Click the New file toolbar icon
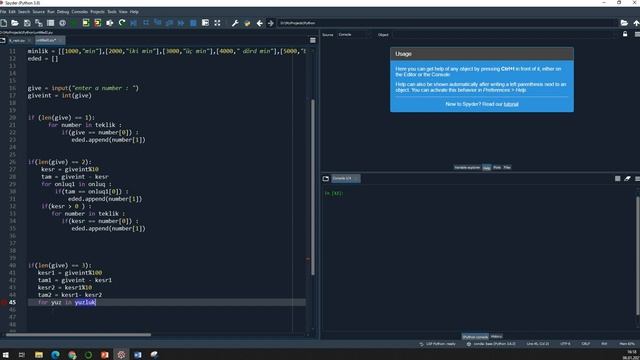640x360 pixels. click(4, 23)
